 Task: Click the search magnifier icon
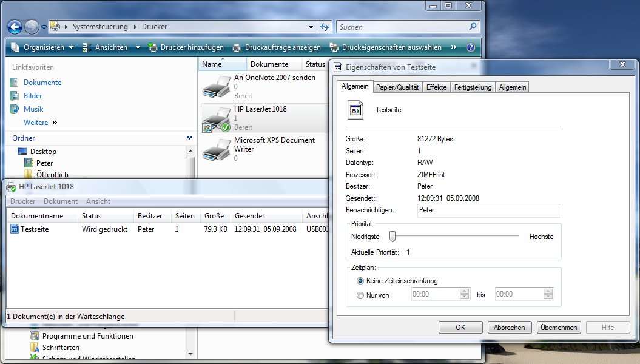(x=473, y=27)
